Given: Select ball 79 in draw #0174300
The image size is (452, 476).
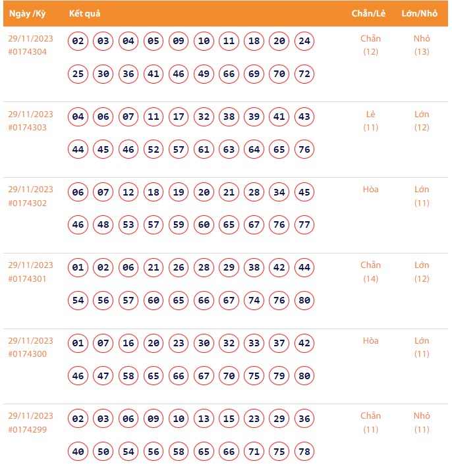Looking at the screenshot, I should tap(279, 377).
